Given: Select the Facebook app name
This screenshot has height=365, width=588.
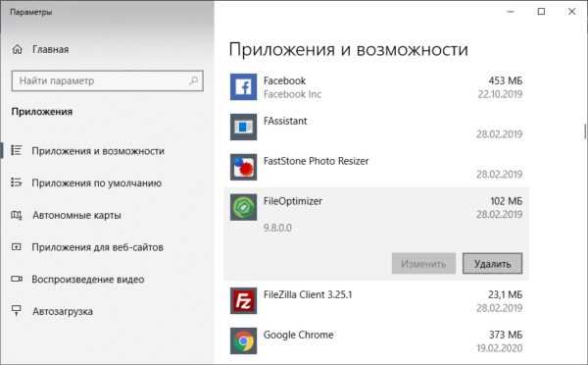Looking at the screenshot, I should pos(284,80).
